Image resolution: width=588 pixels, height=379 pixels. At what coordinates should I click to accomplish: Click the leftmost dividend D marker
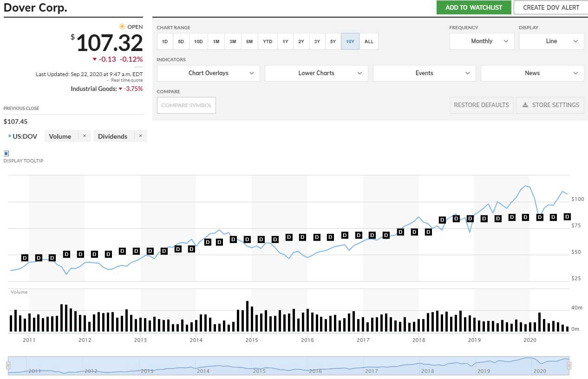(25, 257)
